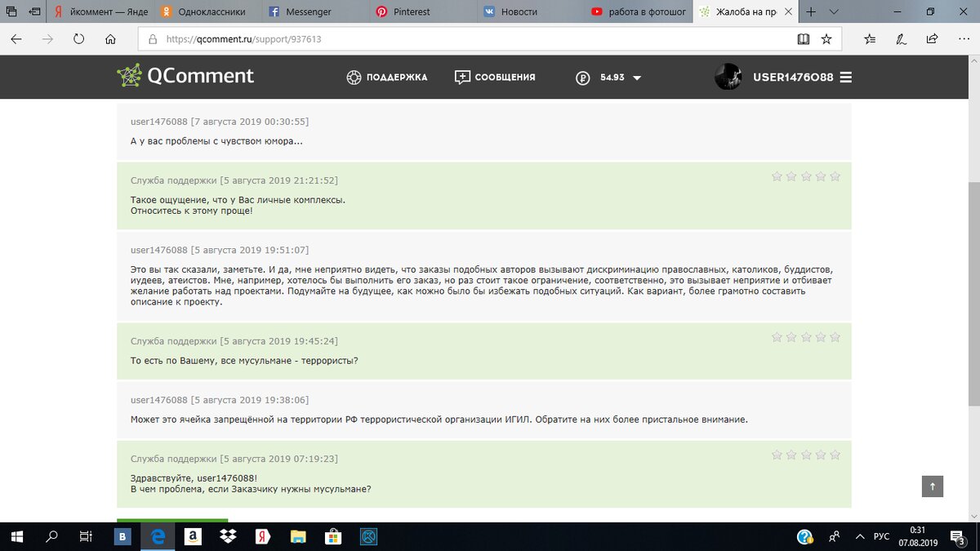Viewport: 980px width, 551px height.
Task: Open Amazon from the taskbar
Action: tap(193, 536)
